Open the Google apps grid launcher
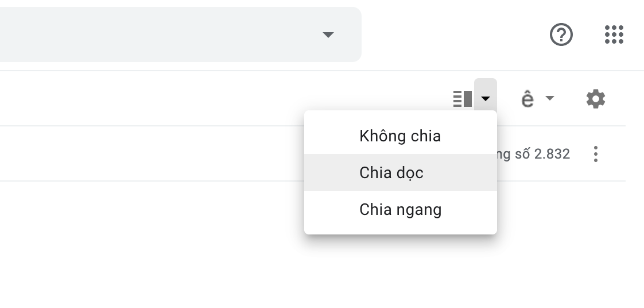Screen dimensions: 644x308 (614, 34)
